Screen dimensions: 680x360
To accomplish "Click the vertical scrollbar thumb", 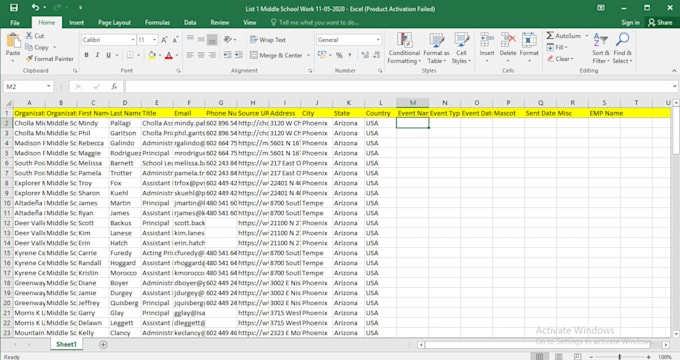I will [x=676, y=130].
